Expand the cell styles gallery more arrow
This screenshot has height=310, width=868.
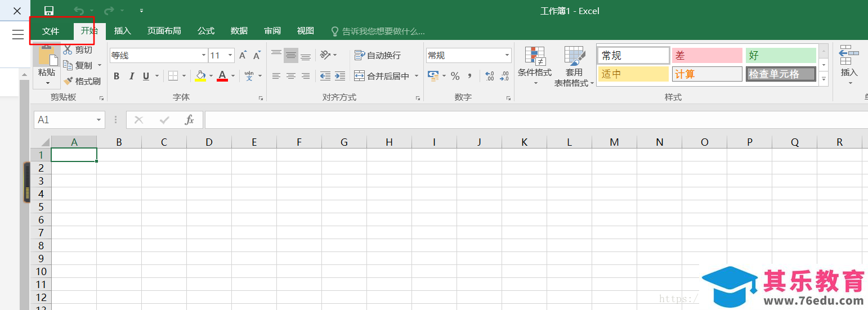pyautogui.click(x=824, y=79)
